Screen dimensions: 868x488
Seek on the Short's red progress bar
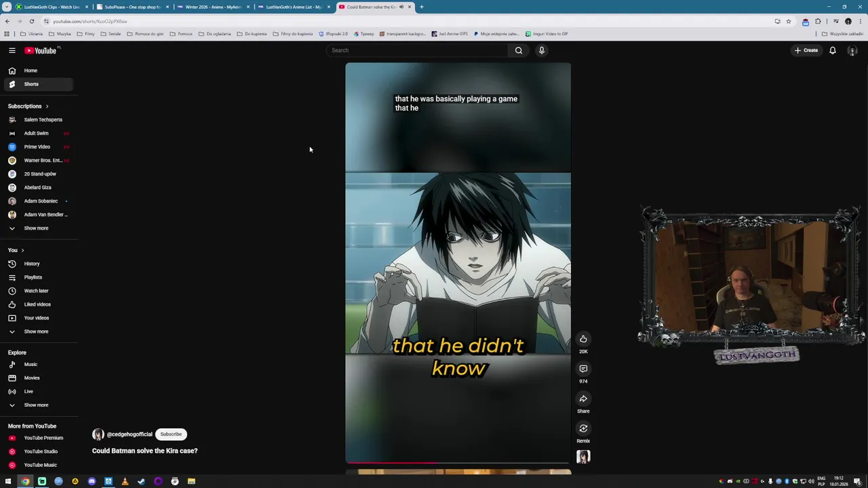(x=458, y=463)
